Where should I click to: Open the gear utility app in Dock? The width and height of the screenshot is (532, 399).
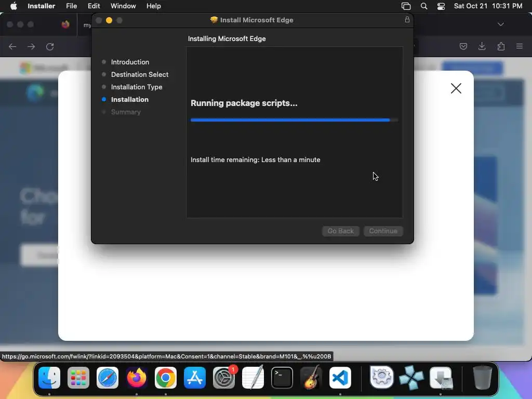pyautogui.click(x=382, y=377)
